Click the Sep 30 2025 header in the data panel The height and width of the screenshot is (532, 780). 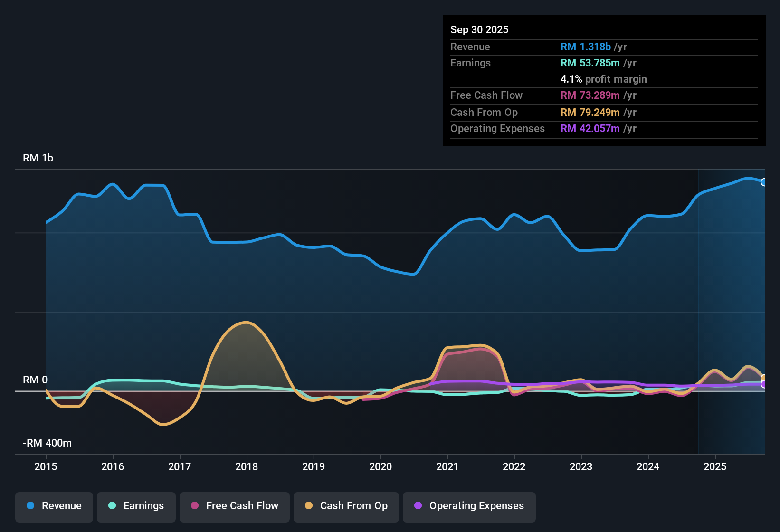479,29
